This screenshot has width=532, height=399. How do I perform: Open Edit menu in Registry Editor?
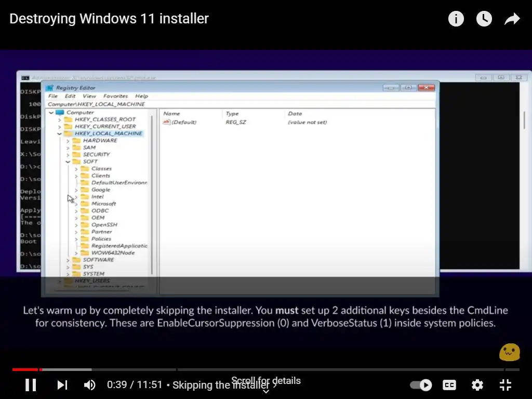pos(70,96)
